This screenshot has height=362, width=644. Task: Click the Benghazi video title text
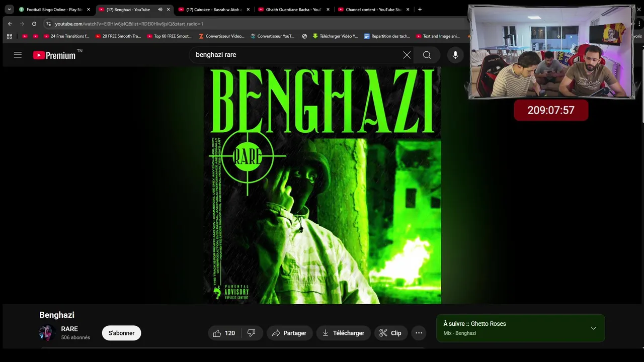[57, 315]
